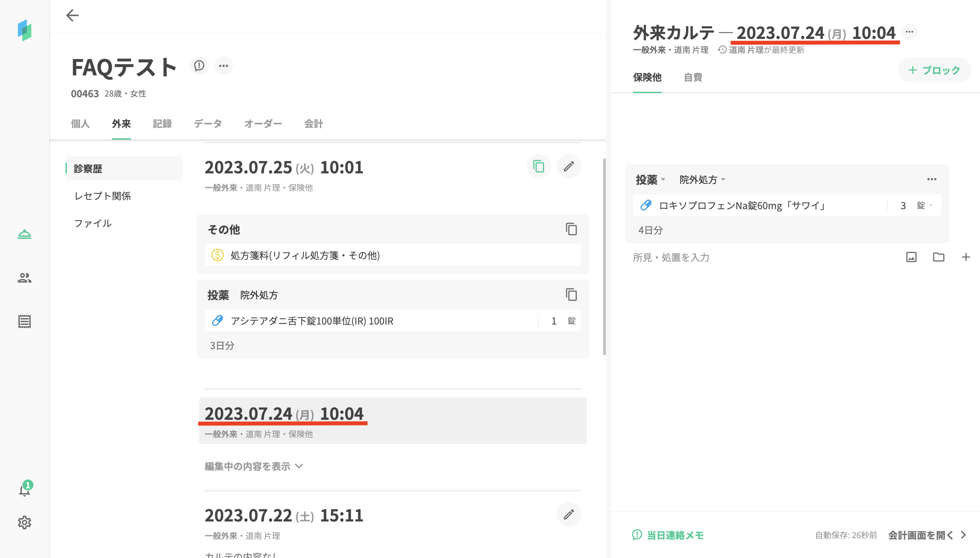Click the insert image icon
This screenshot has height=558, width=980.
(x=911, y=257)
